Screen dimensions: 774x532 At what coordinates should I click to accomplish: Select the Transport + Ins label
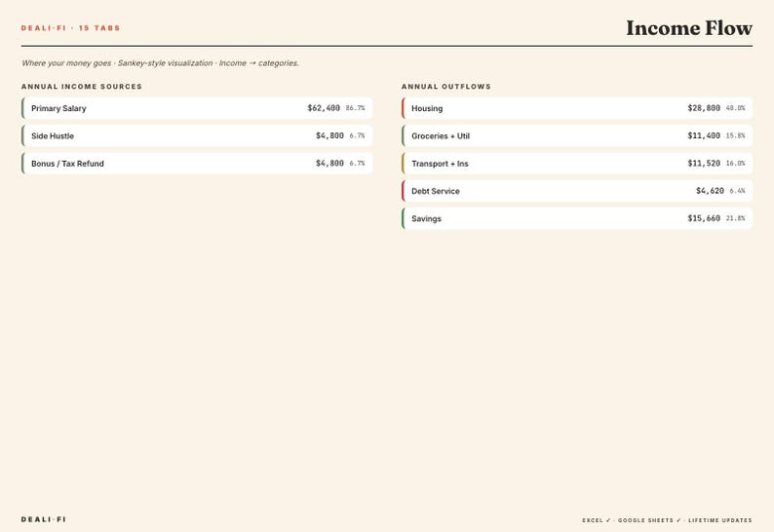440,164
